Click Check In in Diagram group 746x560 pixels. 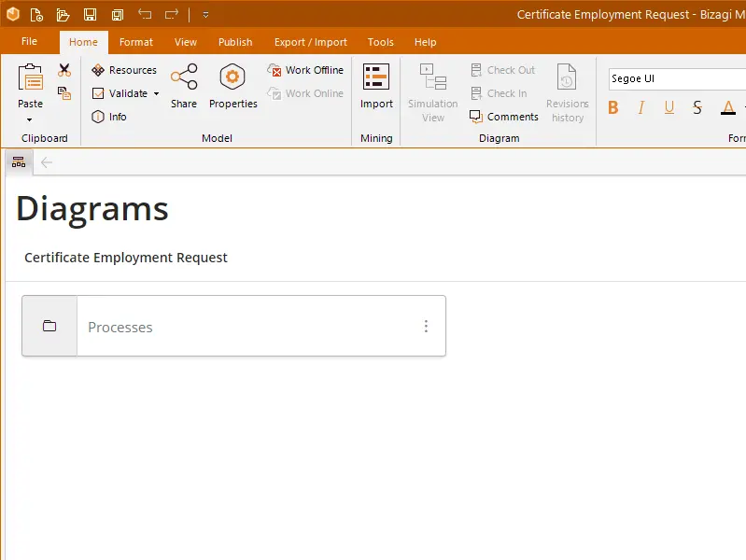click(x=499, y=93)
